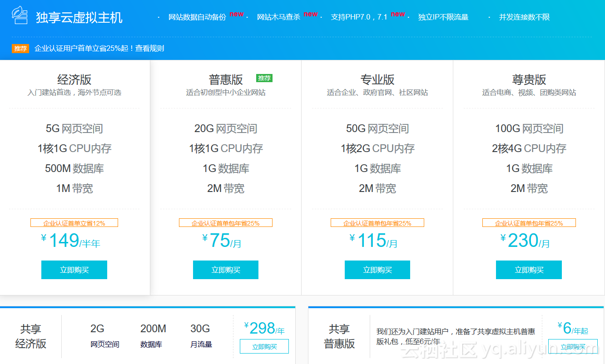Select the 尊贵版 plan heading
Screen dimensions: 605x364
pyautogui.click(x=529, y=79)
